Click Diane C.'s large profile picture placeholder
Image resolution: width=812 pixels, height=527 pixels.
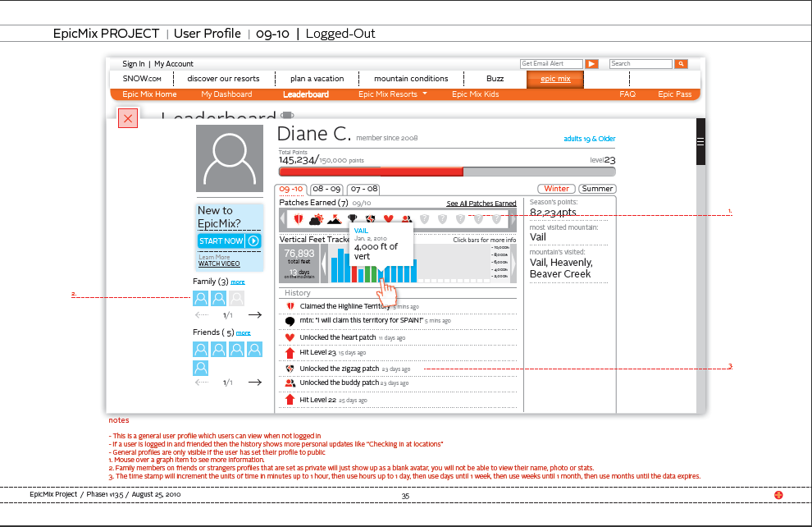(230, 158)
